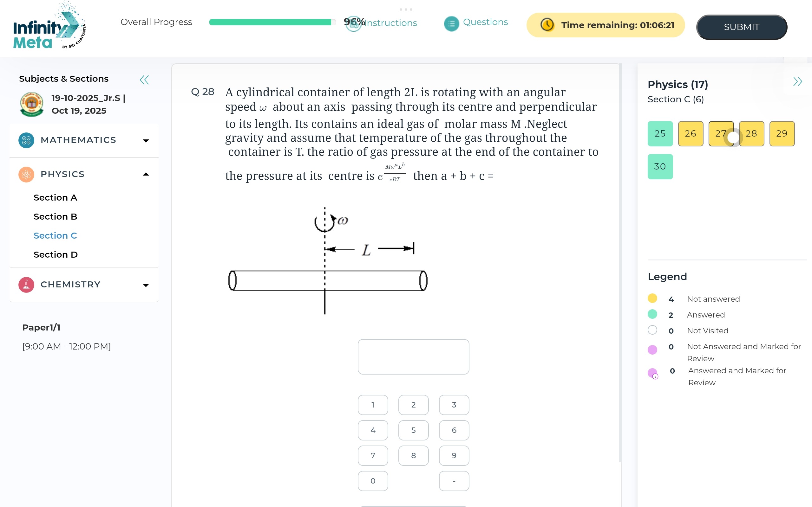Open Section A under Physics
This screenshot has width=812, height=507.
point(56,197)
